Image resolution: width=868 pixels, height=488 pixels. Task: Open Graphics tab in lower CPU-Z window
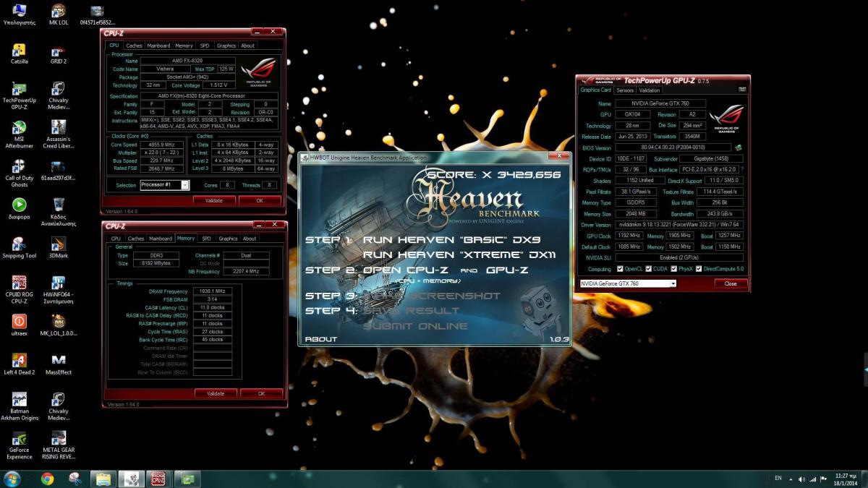pyautogui.click(x=228, y=238)
